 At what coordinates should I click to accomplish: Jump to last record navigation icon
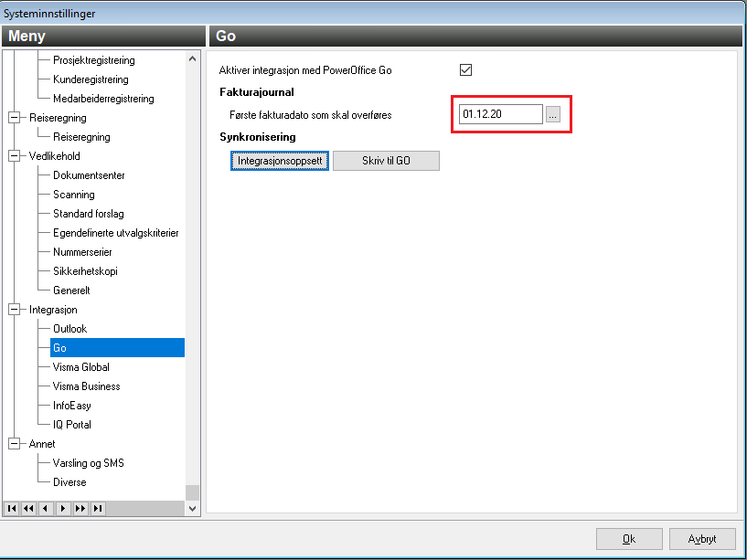(98, 509)
